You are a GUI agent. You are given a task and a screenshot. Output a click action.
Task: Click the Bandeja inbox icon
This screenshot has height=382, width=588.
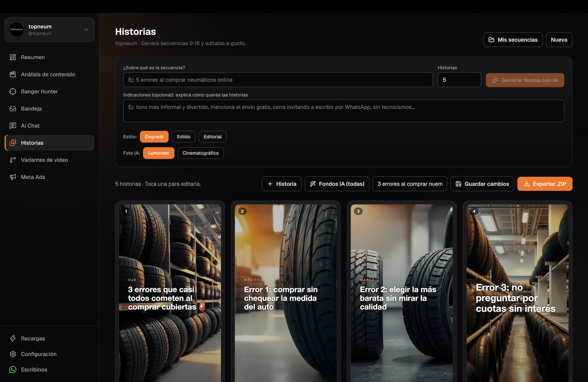13,108
